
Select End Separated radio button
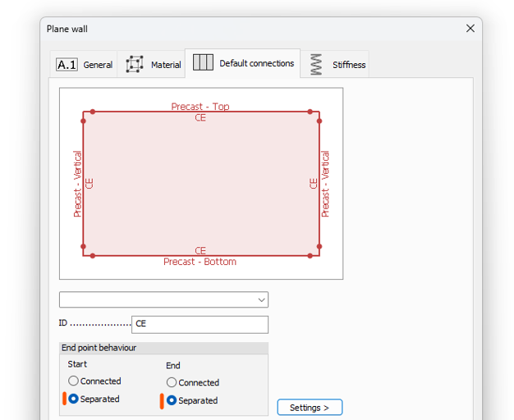tap(172, 400)
